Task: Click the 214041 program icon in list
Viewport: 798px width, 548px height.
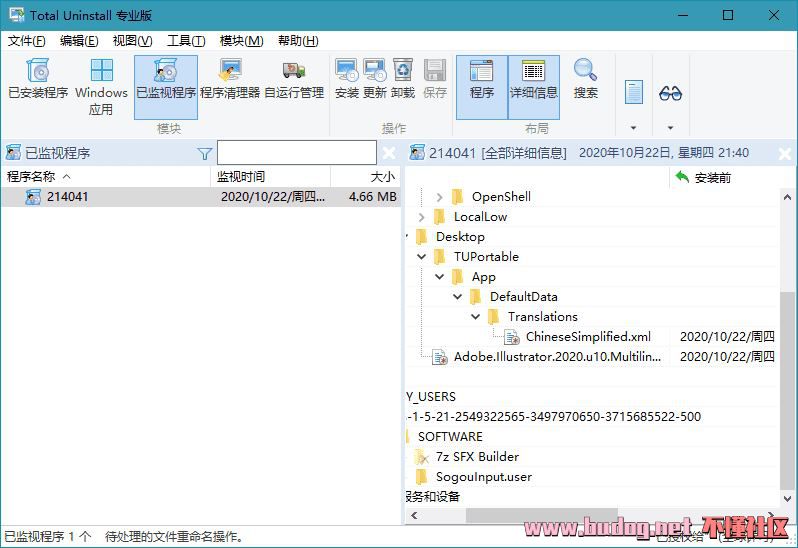Action: (33, 197)
